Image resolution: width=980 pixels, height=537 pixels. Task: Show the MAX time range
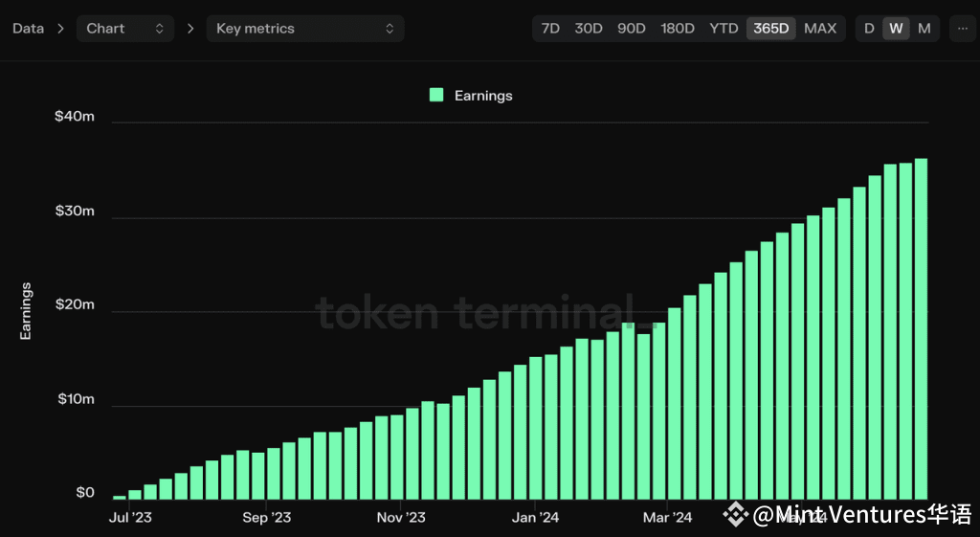(820, 29)
